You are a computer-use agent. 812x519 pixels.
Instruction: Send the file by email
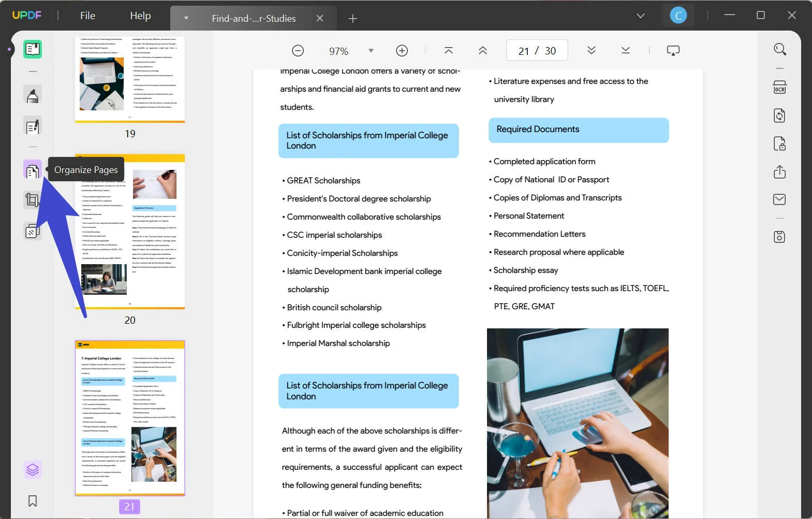[x=780, y=199]
